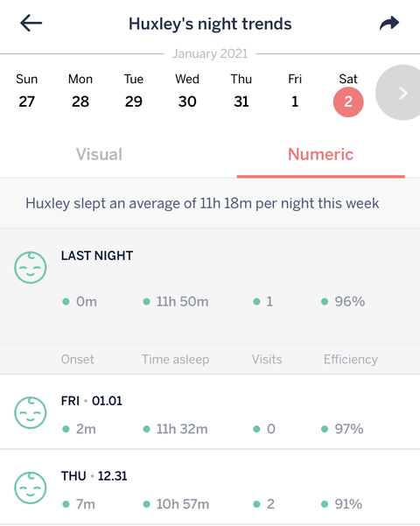Choose Tuesday 29 date

coord(134,91)
